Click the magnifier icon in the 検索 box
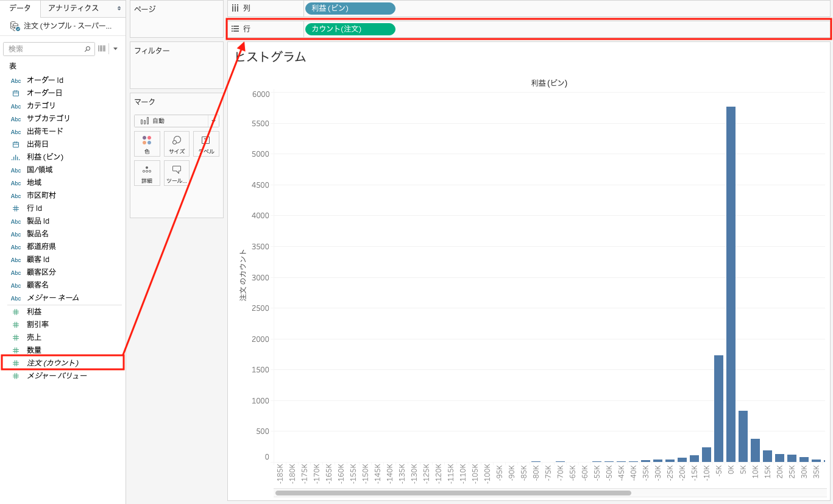The image size is (833, 504). [88, 49]
